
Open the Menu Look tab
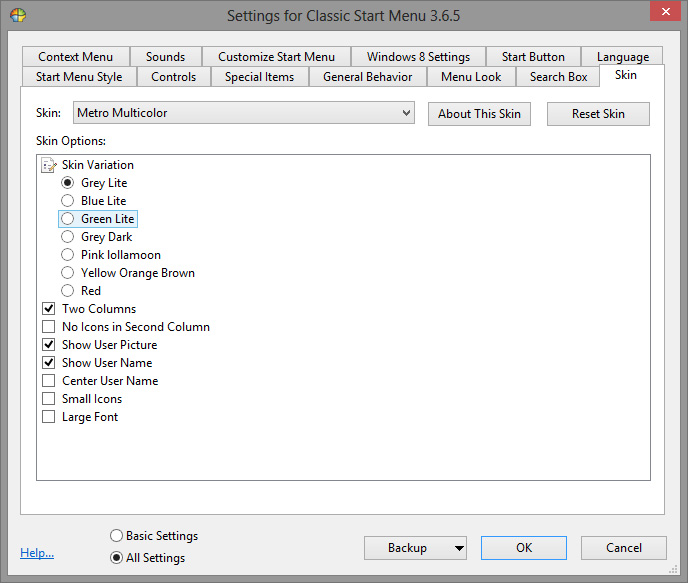[x=471, y=77]
